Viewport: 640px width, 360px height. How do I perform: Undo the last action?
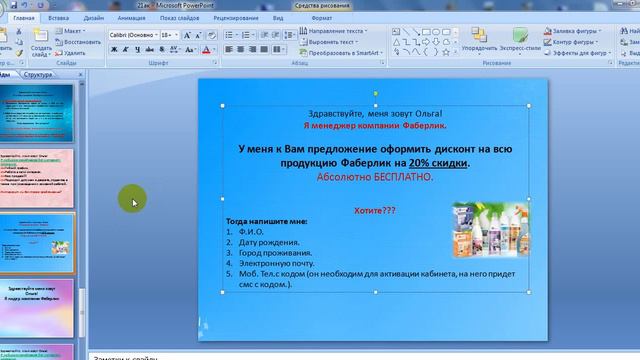point(24,5)
